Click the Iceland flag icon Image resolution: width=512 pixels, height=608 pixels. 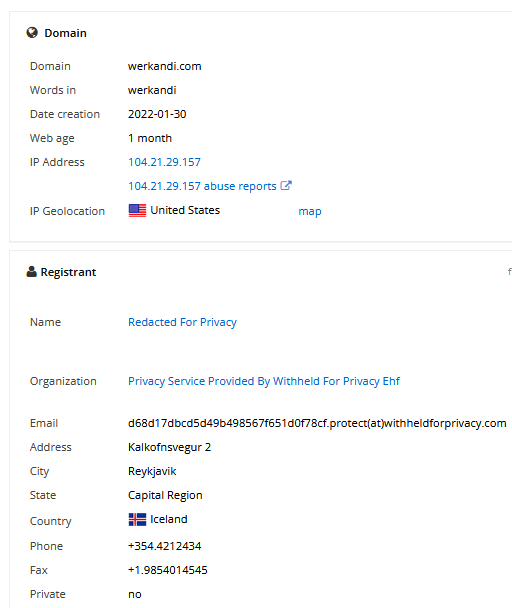pyautogui.click(x=137, y=519)
